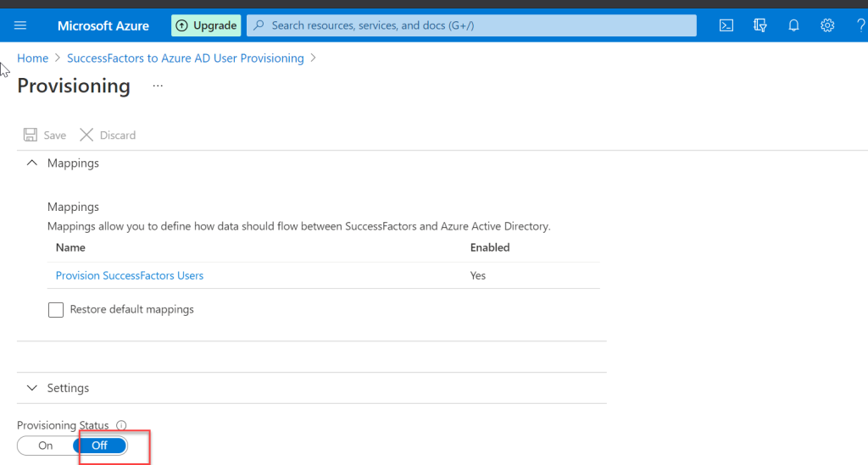Screen dimensions: 868x465
Task: Check the Restore default mappings checkbox
Action: [x=56, y=310]
